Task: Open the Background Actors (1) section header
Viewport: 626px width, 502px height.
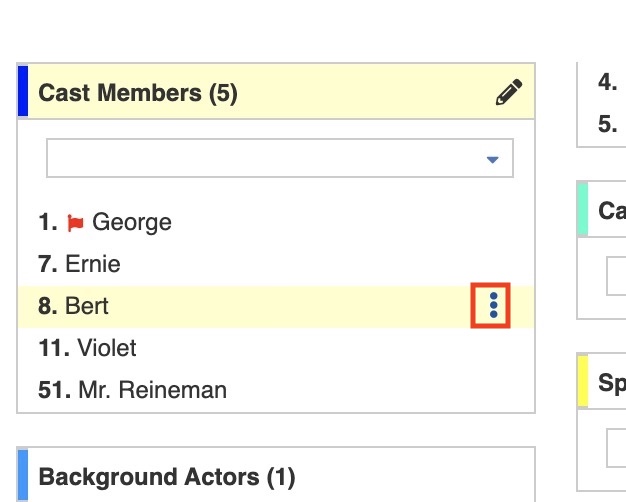Action: point(167,477)
